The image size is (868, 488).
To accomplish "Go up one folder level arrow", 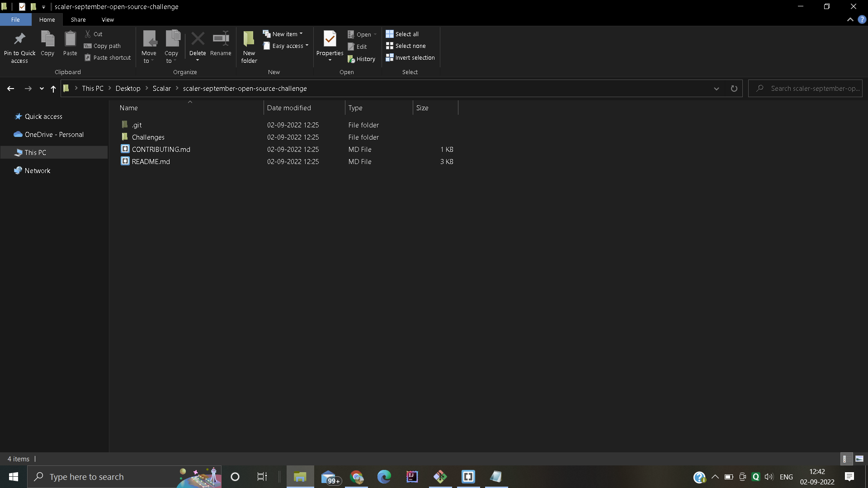I will coord(53,89).
